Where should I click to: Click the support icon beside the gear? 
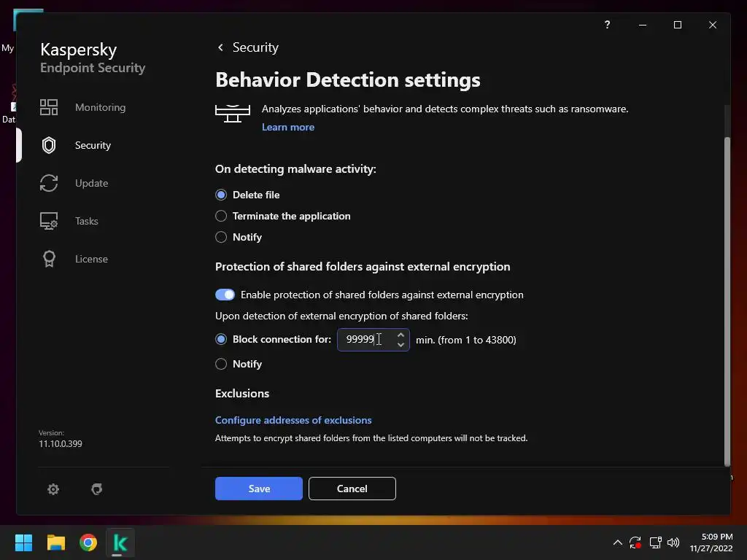[x=97, y=489]
